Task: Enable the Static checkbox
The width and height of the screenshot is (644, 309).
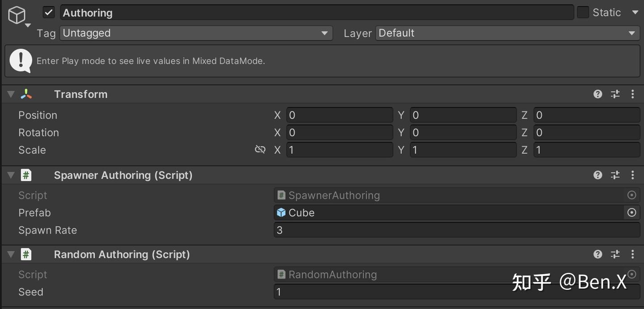Action: [583, 13]
